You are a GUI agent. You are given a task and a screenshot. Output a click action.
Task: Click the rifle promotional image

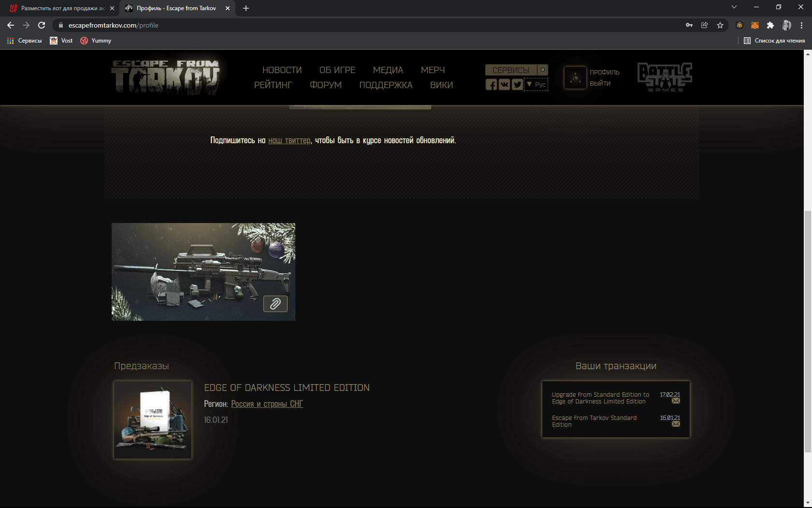point(203,272)
